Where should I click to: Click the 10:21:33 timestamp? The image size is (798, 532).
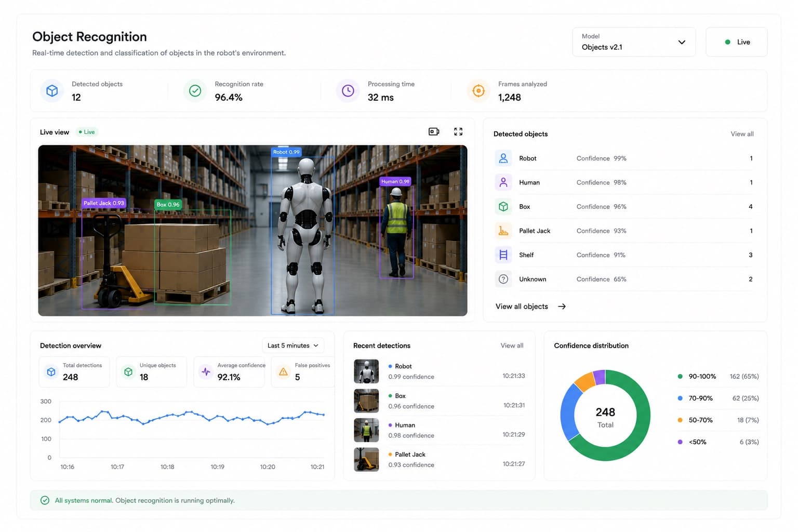[x=513, y=376]
